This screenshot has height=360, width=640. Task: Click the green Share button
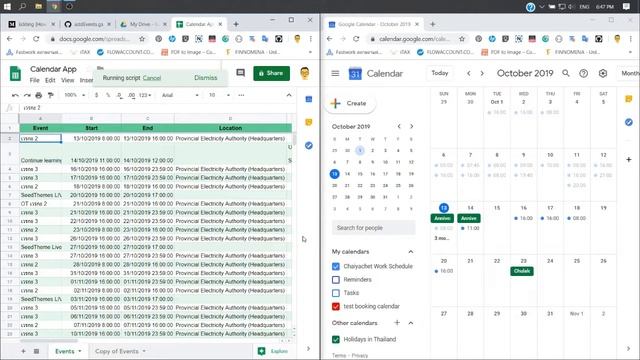click(271, 73)
